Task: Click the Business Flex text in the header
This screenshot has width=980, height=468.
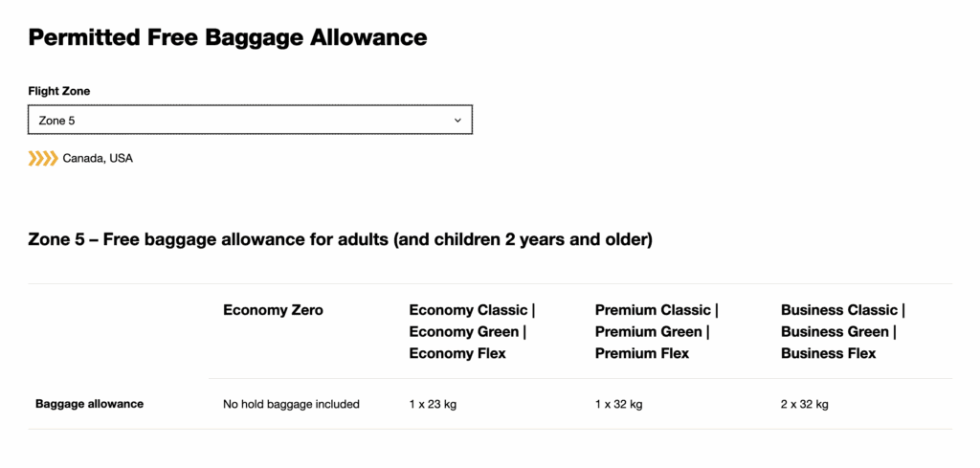Action: 828,353
